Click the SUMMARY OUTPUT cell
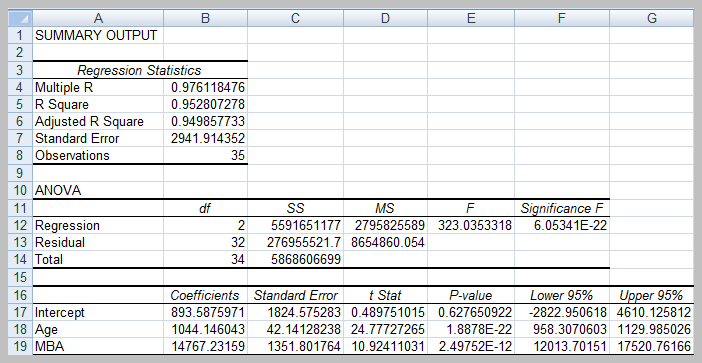702x363 pixels. pos(98,35)
